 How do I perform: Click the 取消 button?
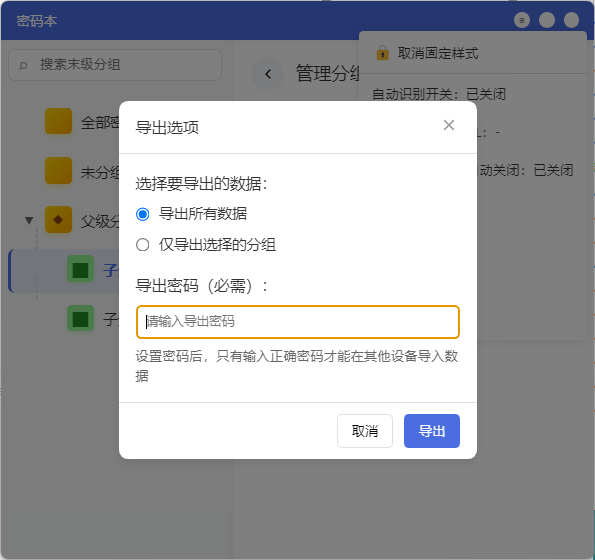click(x=365, y=431)
